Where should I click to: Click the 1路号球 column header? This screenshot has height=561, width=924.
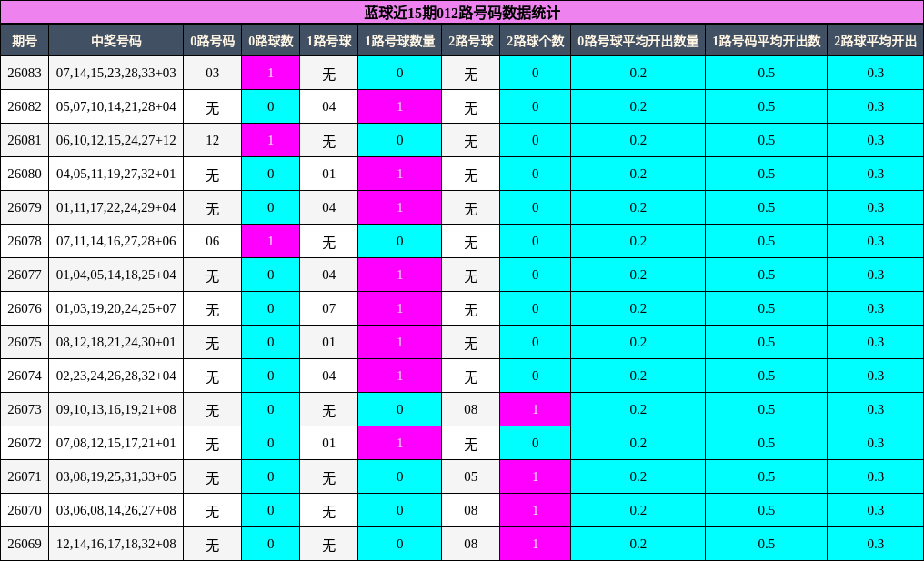(x=329, y=41)
